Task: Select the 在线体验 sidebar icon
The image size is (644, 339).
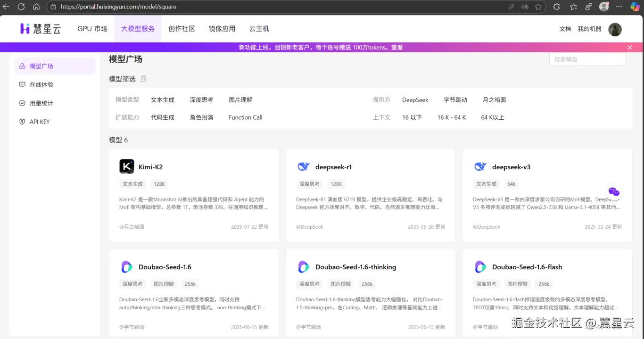Action: (22, 84)
